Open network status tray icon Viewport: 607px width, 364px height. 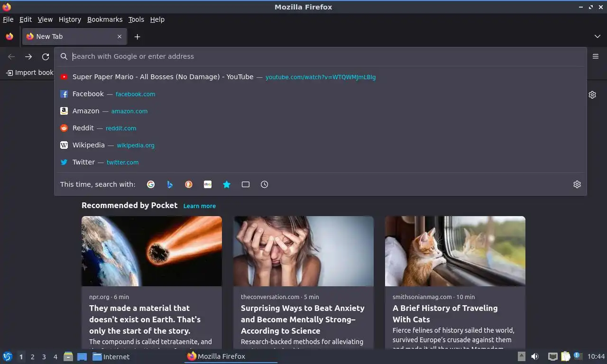tap(552, 356)
